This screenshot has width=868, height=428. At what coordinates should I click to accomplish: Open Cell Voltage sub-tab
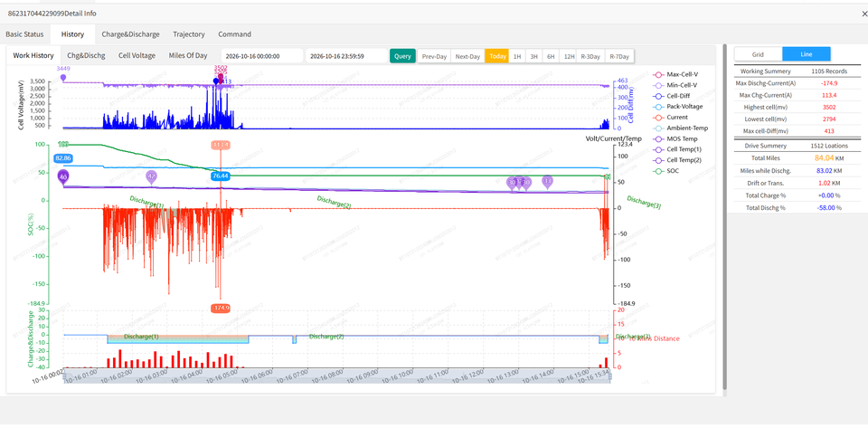[x=137, y=56]
